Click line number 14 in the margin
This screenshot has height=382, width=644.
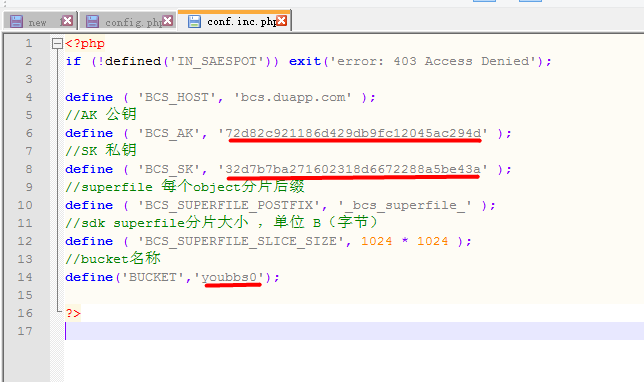coord(25,277)
